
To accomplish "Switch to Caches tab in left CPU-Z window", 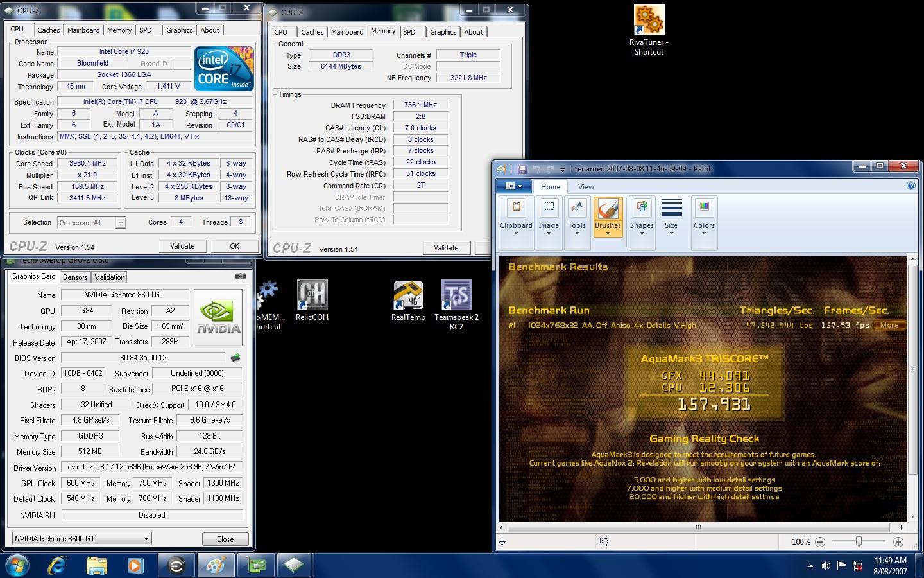I will 48,30.
